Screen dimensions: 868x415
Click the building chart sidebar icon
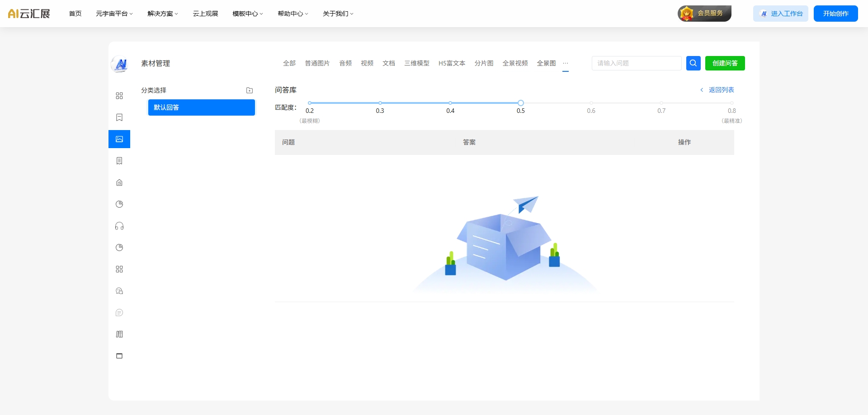pyautogui.click(x=119, y=182)
